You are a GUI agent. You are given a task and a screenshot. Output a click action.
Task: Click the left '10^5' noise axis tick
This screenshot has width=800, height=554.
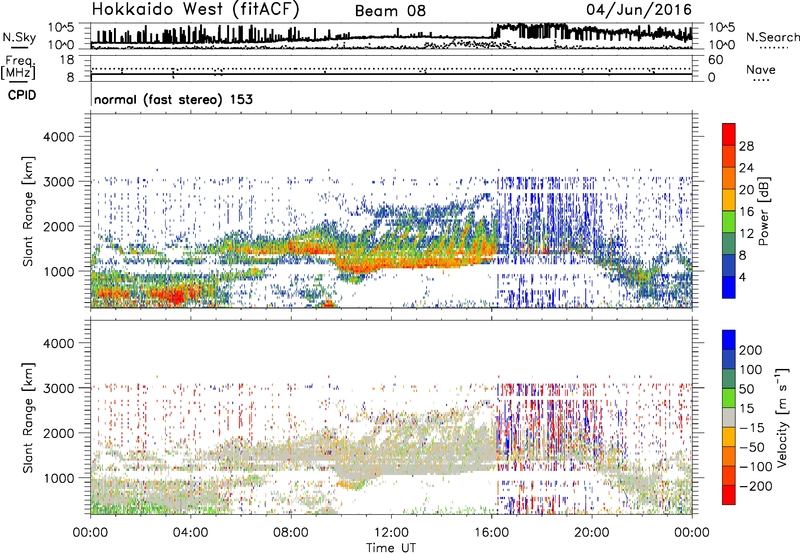tap(61, 27)
